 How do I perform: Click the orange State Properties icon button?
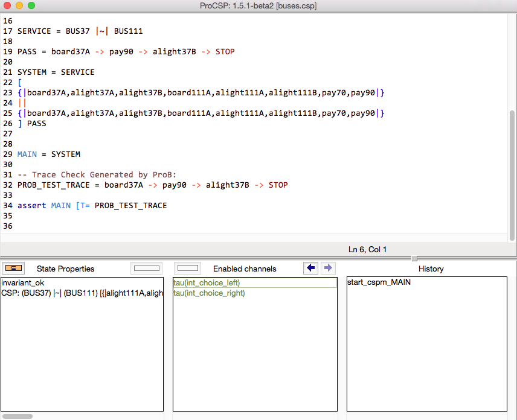[13, 268]
